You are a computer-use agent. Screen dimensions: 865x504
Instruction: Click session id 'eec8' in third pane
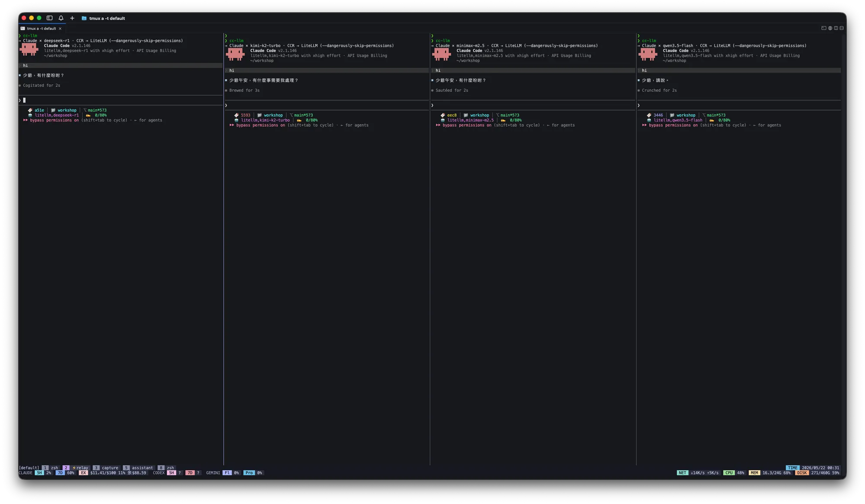[x=452, y=115]
